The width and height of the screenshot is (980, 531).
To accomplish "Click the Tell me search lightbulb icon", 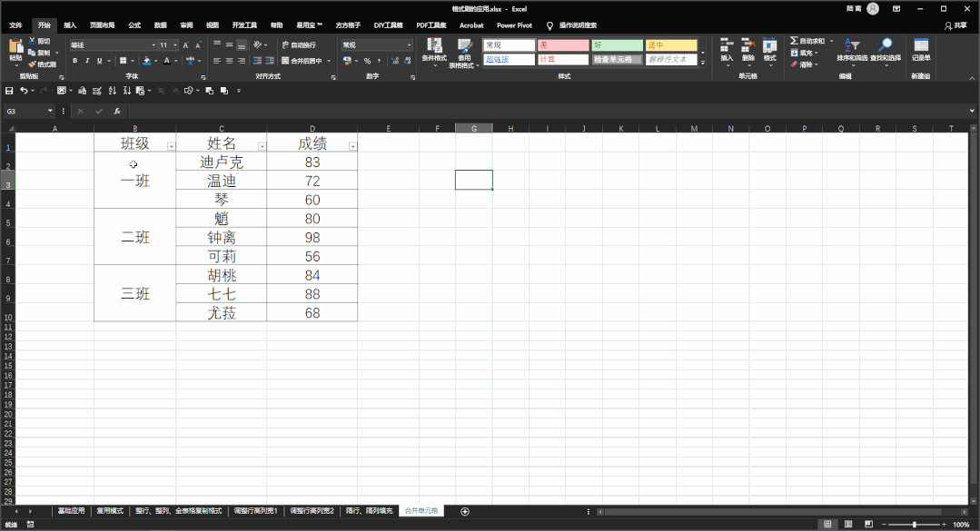I will point(550,25).
